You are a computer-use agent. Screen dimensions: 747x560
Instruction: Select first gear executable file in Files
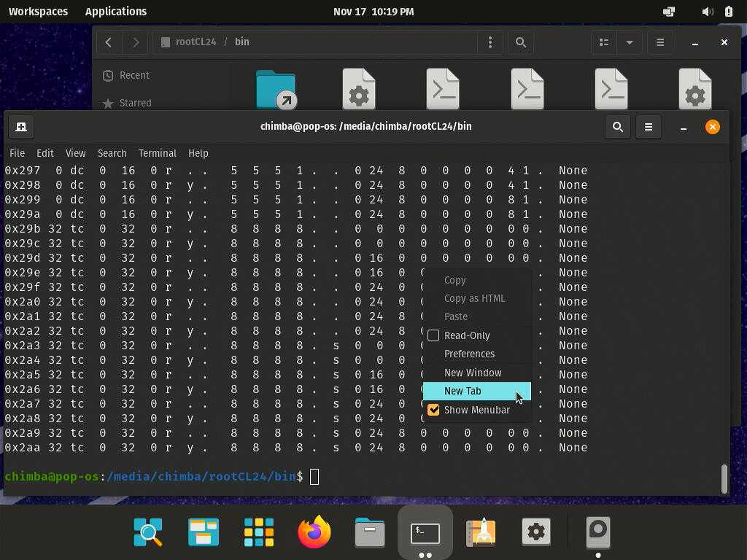[x=359, y=90]
